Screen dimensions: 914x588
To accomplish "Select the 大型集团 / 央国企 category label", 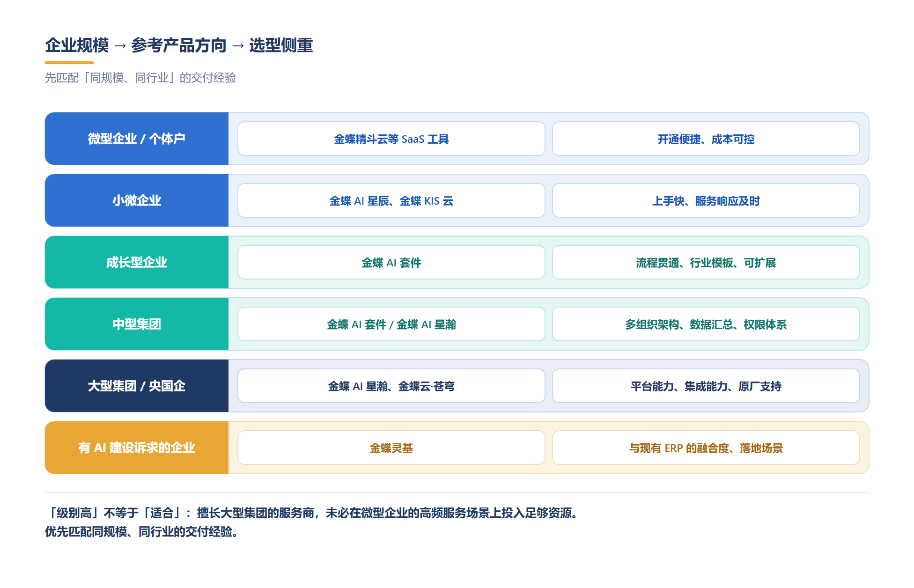I will click(137, 386).
